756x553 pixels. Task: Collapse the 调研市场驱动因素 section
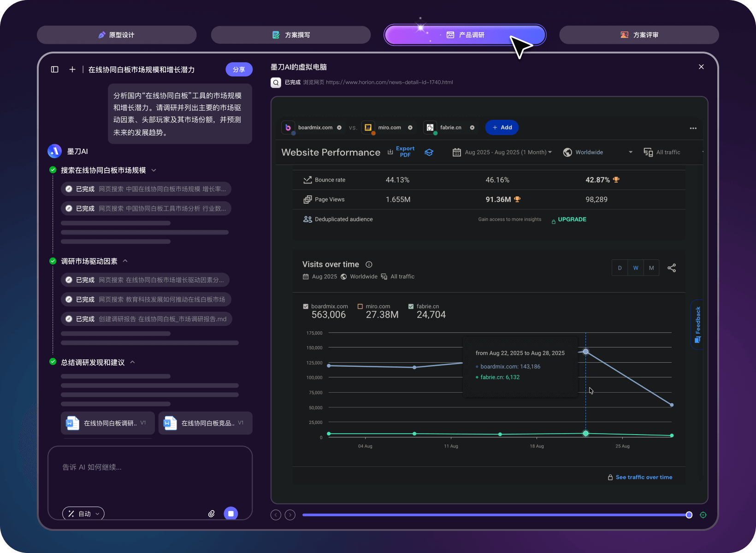pyautogui.click(x=125, y=261)
